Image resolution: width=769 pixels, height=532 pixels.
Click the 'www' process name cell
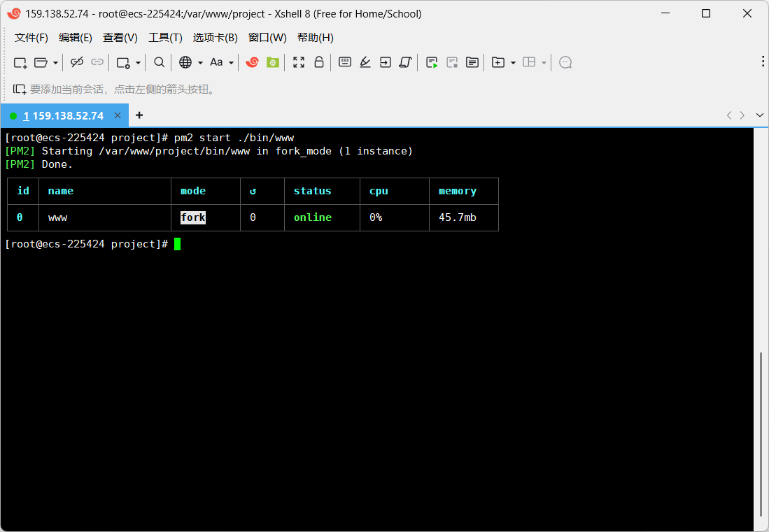[58, 218]
